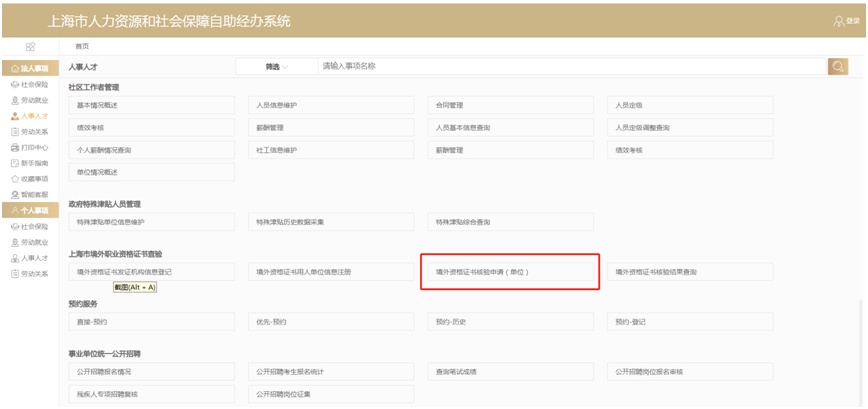Viewport: 868px width, 409px height.
Task: Open 公开招聘报名情况 item
Action: click(x=152, y=371)
